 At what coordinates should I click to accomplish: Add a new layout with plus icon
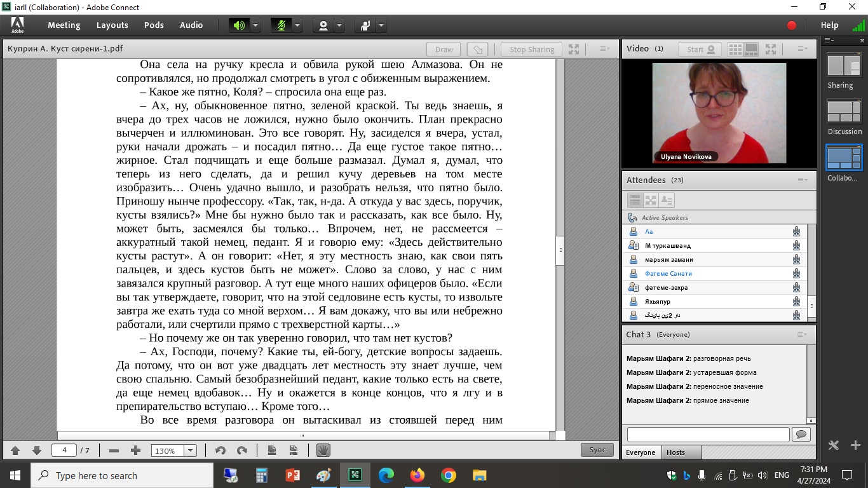855,445
